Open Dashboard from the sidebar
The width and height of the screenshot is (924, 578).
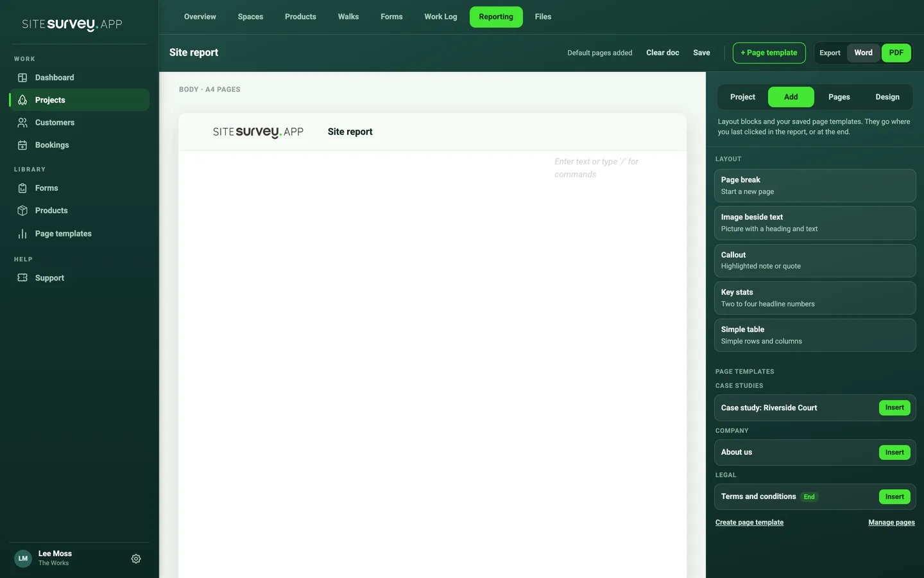pyautogui.click(x=80, y=78)
